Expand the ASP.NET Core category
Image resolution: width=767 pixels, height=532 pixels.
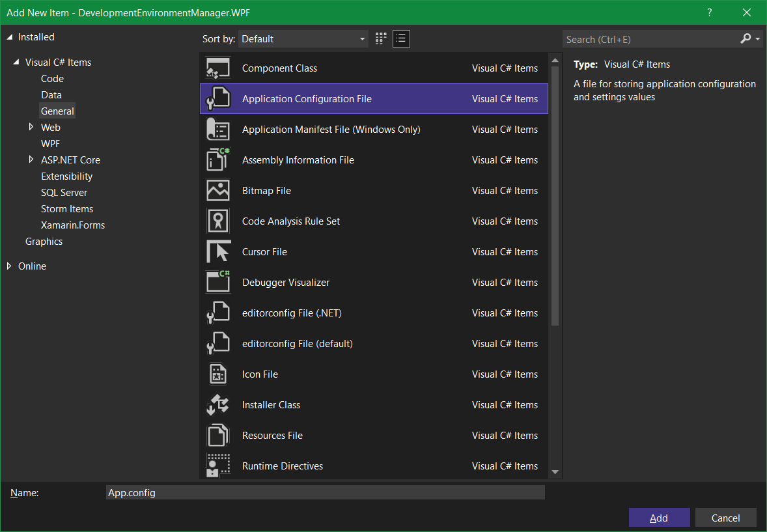31,160
